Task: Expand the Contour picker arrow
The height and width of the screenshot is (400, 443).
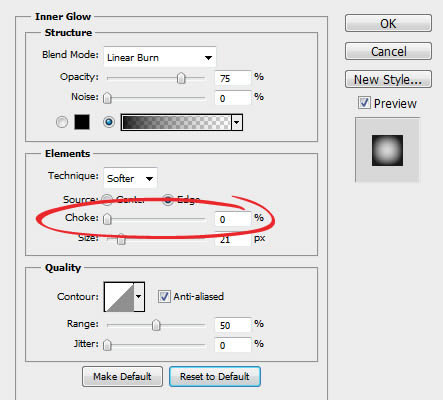Action: click(139, 297)
